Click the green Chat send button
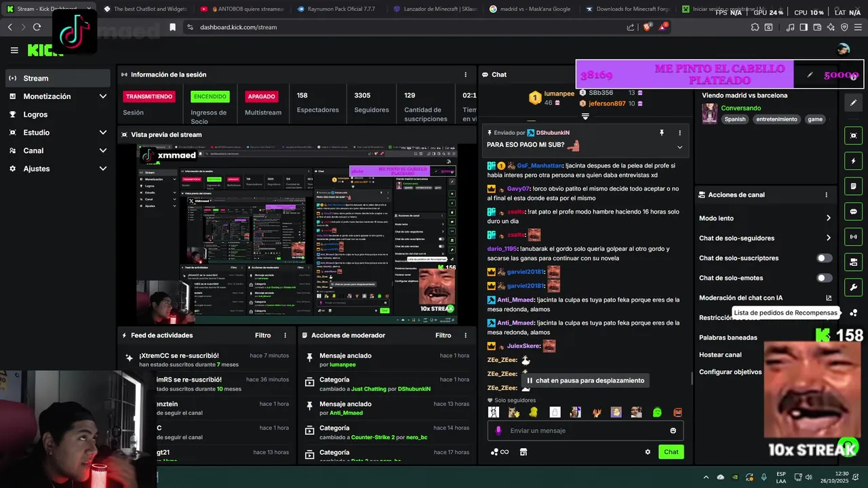 [671, 452]
